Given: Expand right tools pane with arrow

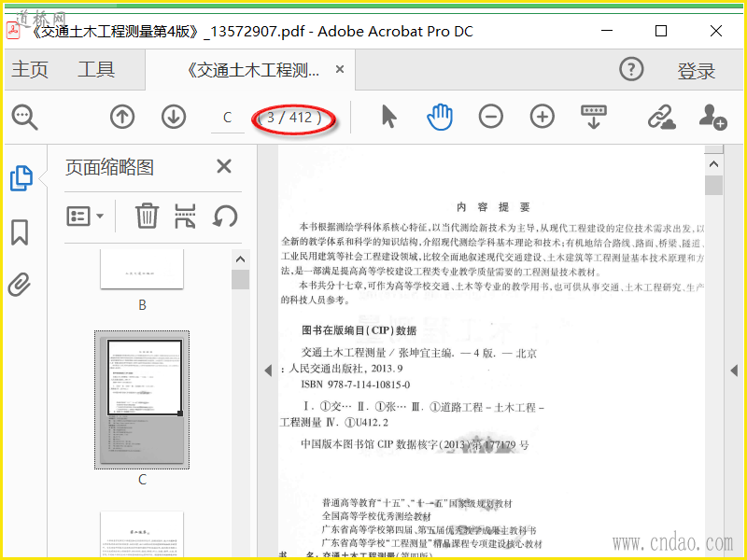Looking at the screenshot, I should pos(734,370).
